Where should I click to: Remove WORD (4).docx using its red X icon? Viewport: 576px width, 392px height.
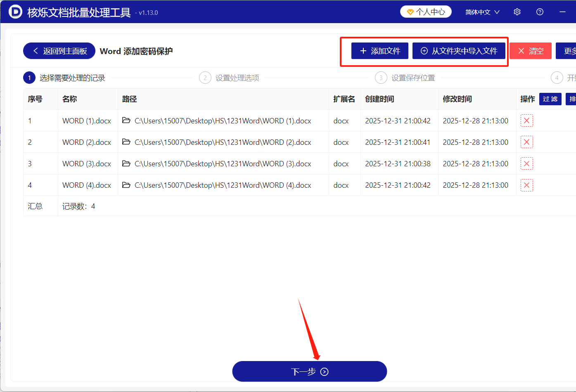tap(527, 185)
